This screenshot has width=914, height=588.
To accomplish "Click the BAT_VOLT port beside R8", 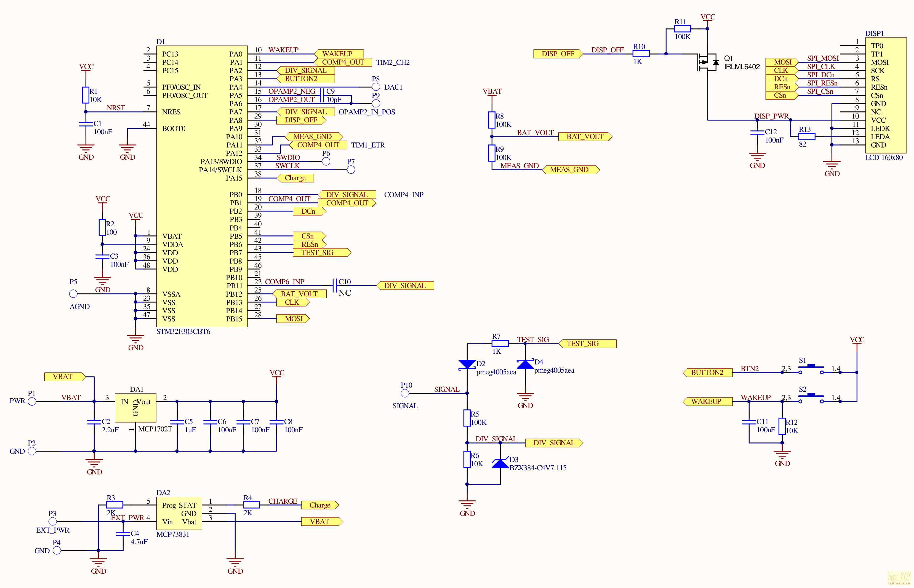I will coord(585,137).
